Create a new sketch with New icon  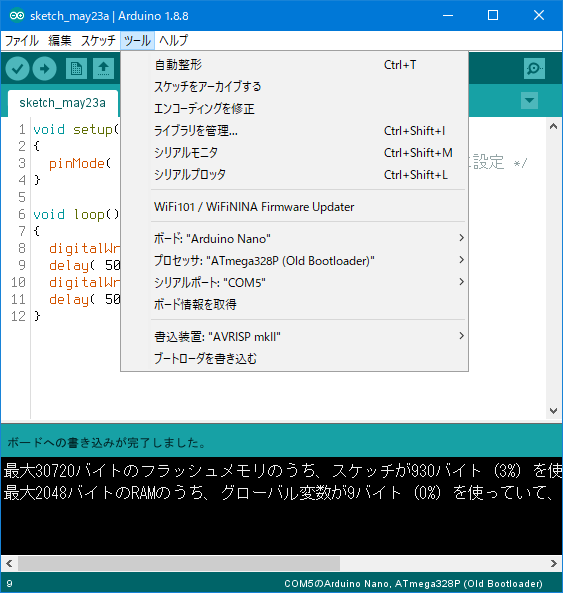pyautogui.click(x=76, y=68)
